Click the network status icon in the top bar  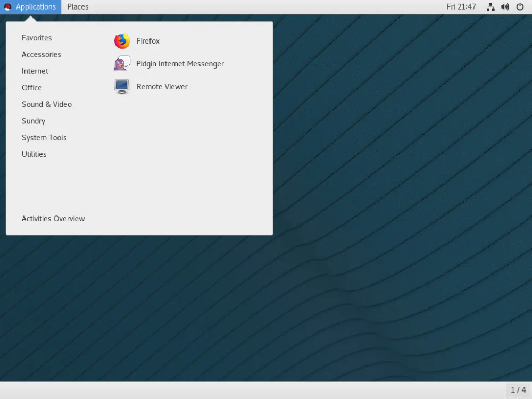(490, 7)
